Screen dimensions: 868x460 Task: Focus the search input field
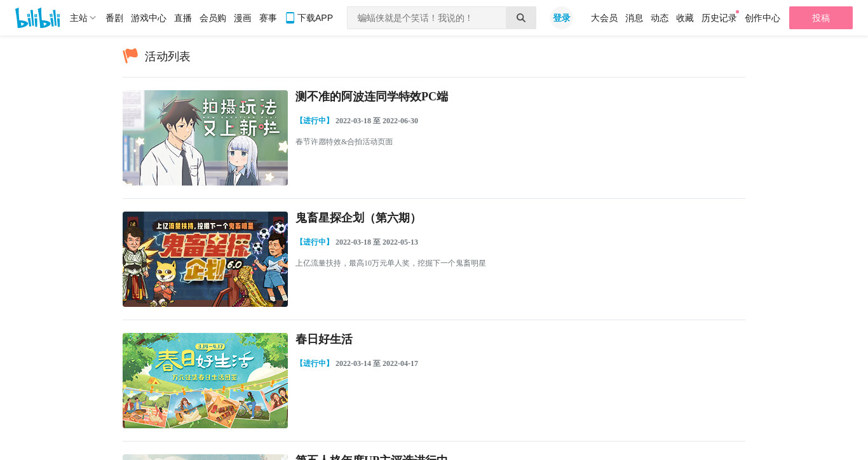pos(426,18)
